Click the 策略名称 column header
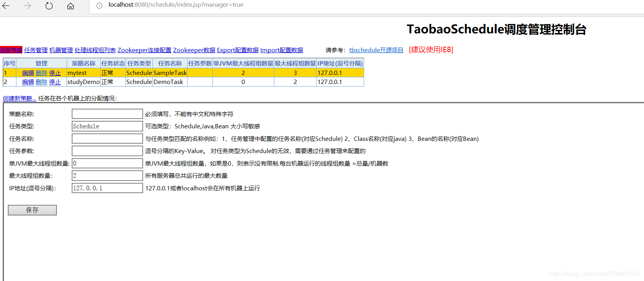The width and height of the screenshot is (644, 281). pyautogui.click(x=83, y=63)
